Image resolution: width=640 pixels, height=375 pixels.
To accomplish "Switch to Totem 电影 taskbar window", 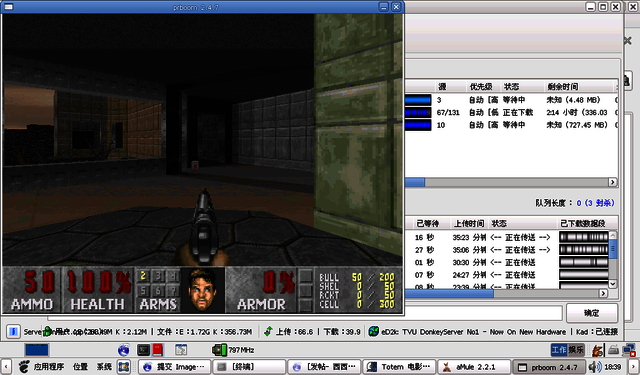I will click(399, 367).
